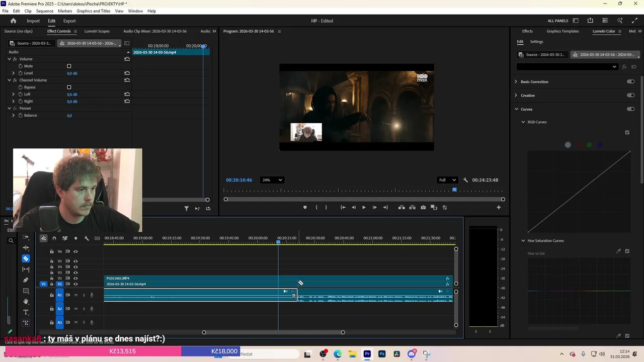Select the Rectangle tool

(x=26, y=291)
